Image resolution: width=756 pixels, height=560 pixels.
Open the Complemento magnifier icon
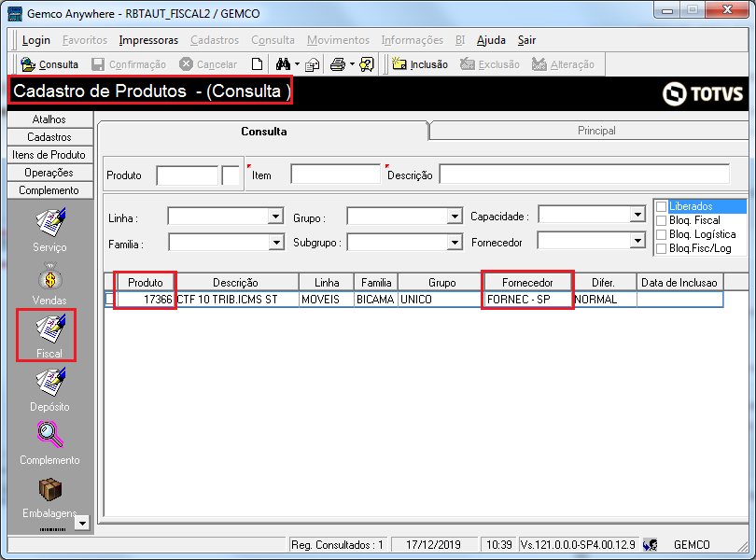[49, 442]
